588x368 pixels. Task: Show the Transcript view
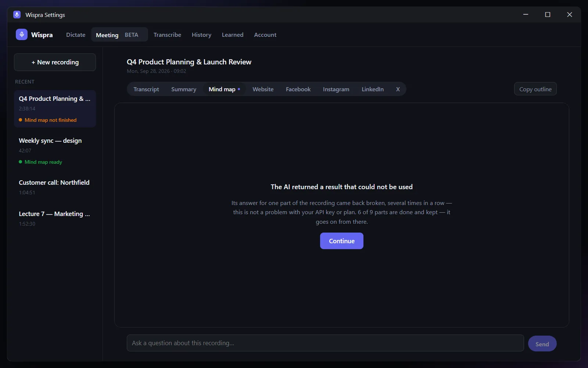[146, 89]
